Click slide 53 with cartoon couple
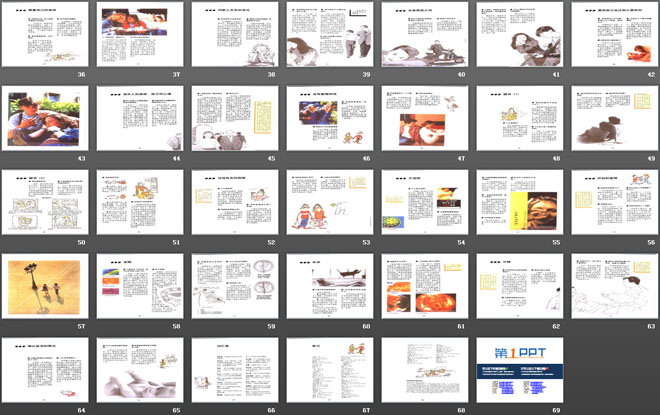Image resolution: width=660 pixels, height=415 pixels. click(x=330, y=202)
